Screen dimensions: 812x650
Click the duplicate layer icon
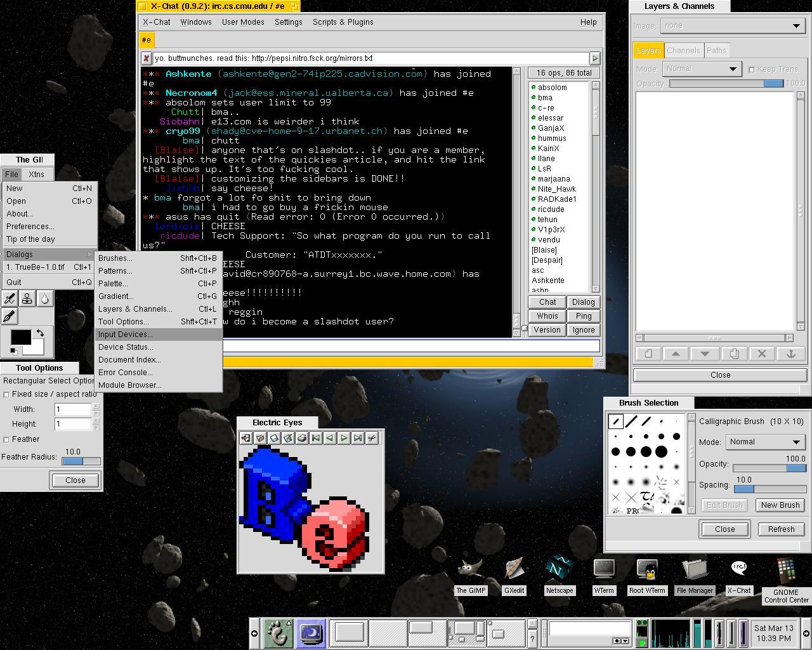click(733, 354)
